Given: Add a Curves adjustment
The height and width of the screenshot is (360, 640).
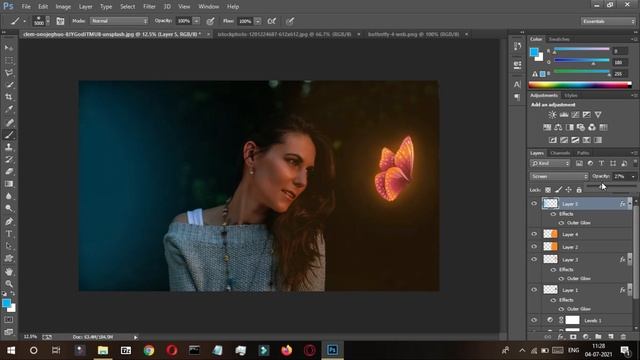Looking at the screenshot, I should click(575, 115).
